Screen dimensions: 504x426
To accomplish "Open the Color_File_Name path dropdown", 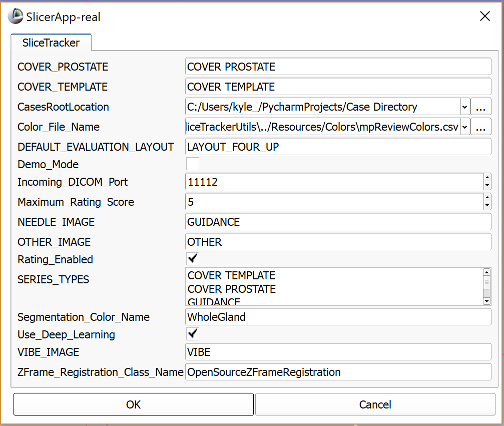I will coord(464,127).
